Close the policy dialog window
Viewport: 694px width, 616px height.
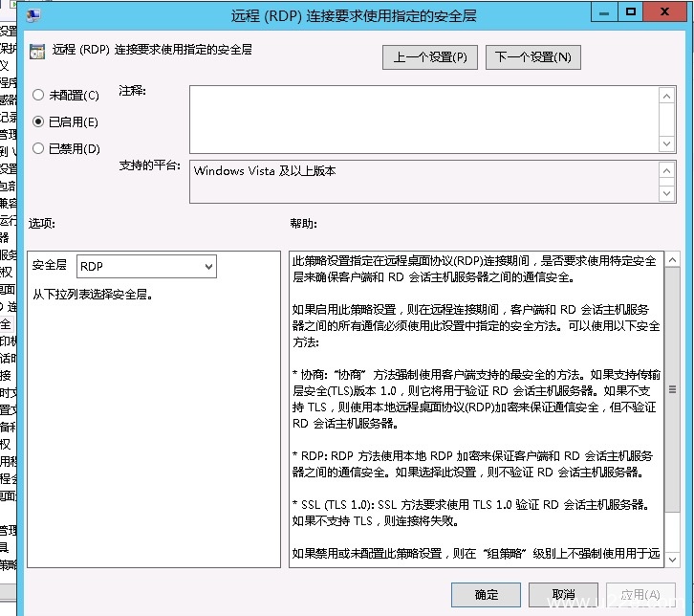[664, 12]
